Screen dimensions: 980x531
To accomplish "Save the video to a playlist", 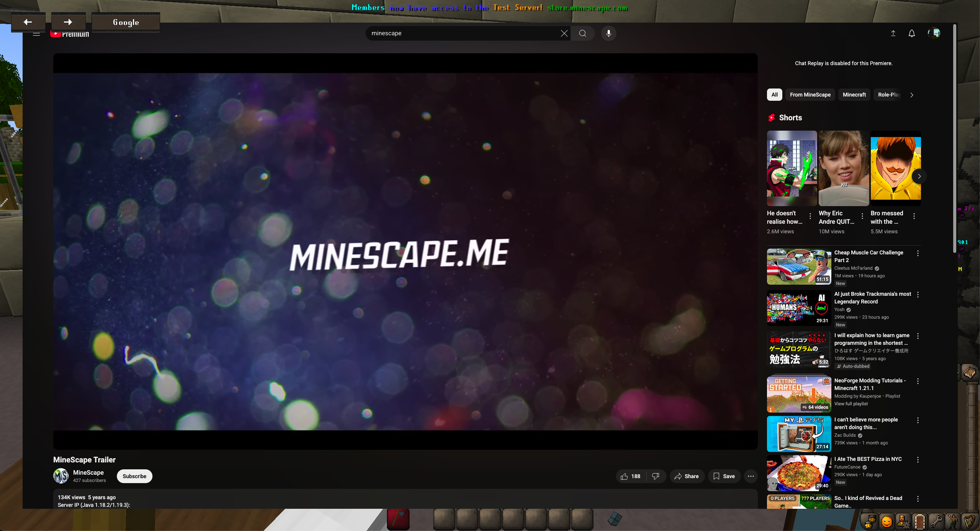I will tap(724, 476).
